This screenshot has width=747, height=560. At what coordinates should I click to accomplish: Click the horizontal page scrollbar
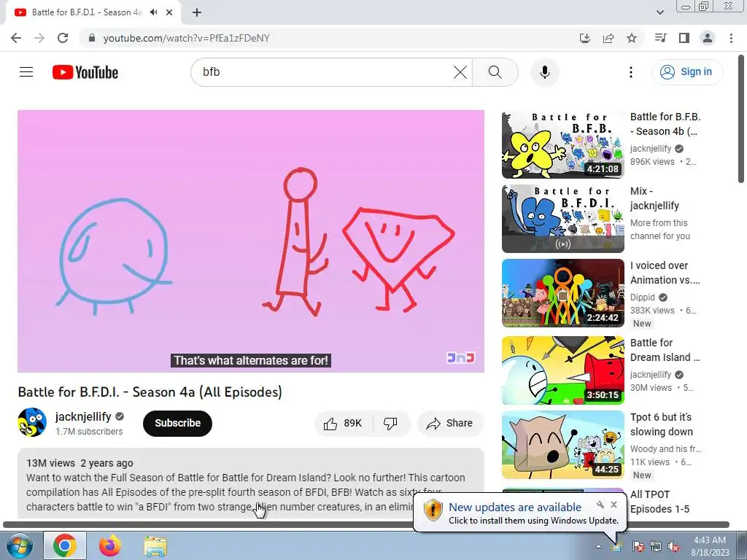pos(366,525)
